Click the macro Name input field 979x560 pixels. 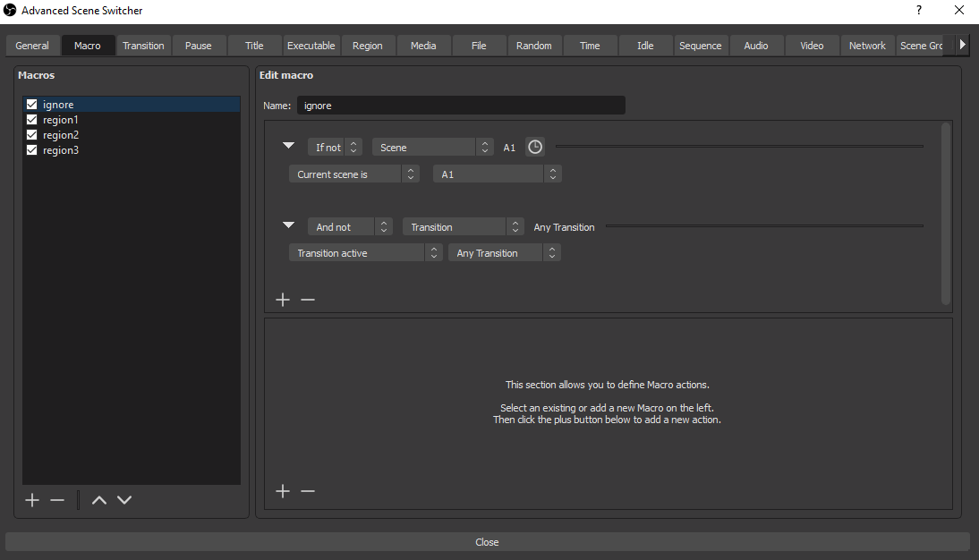pyautogui.click(x=461, y=106)
